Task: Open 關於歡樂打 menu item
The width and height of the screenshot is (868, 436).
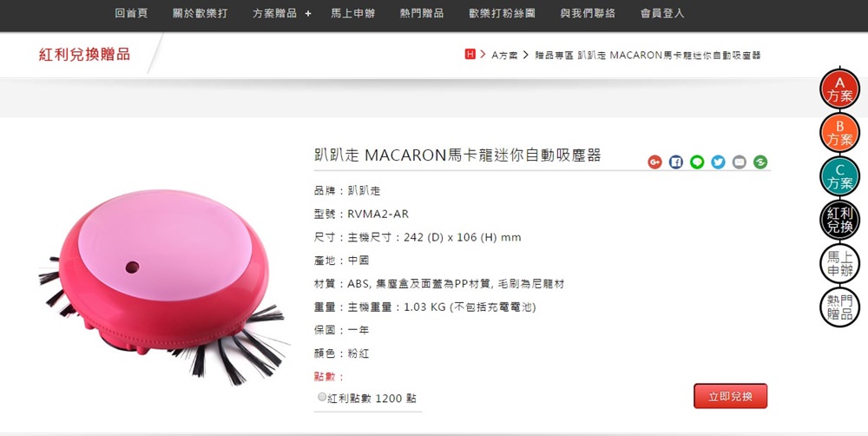Action: point(200,13)
